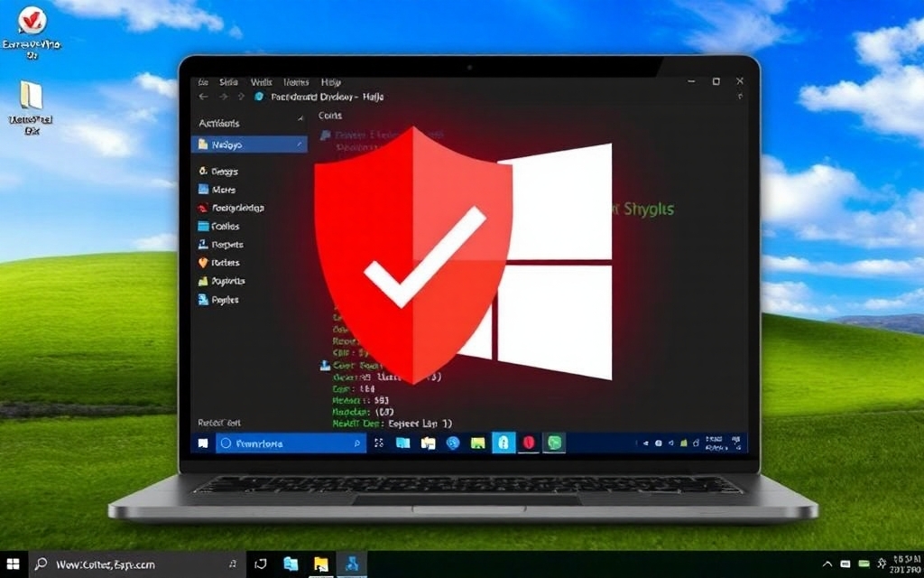The image size is (924, 578).
Task: Select the "Pogivitis" sidebar item with green icon
Action: (x=222, y=282)
